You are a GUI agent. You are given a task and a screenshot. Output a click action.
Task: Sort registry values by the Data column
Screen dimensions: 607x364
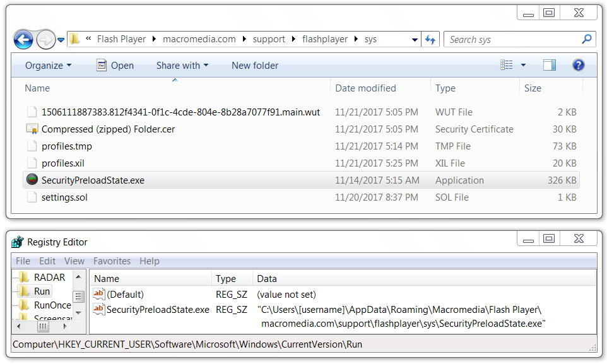click(x=267, y=279)
